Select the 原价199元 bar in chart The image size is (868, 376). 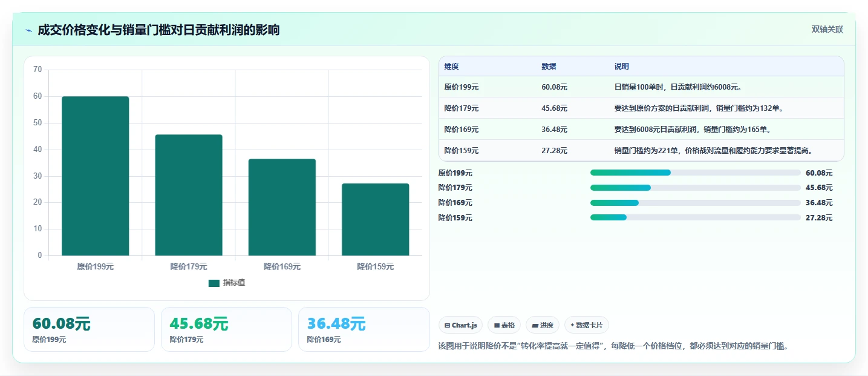tap(96, 176)
